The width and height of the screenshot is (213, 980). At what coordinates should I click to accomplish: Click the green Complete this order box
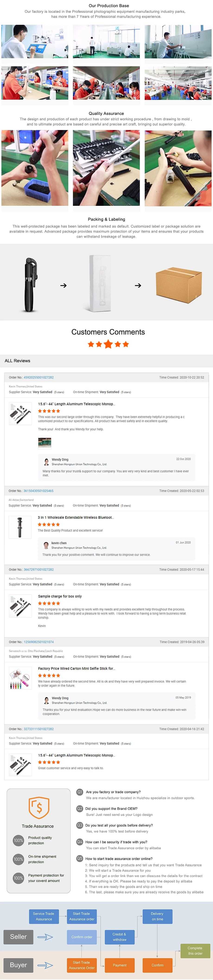pos(195,950)
